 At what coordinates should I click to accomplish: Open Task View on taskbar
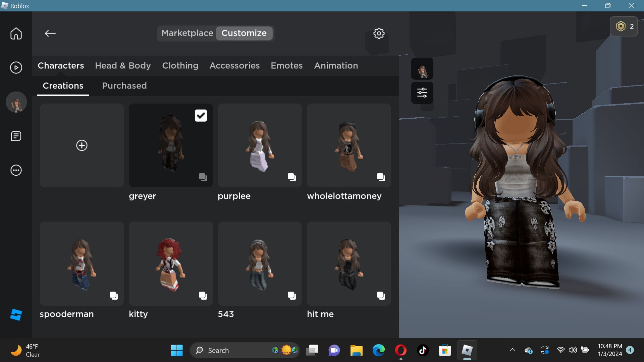pyautogui.click(x=312, y=350)
